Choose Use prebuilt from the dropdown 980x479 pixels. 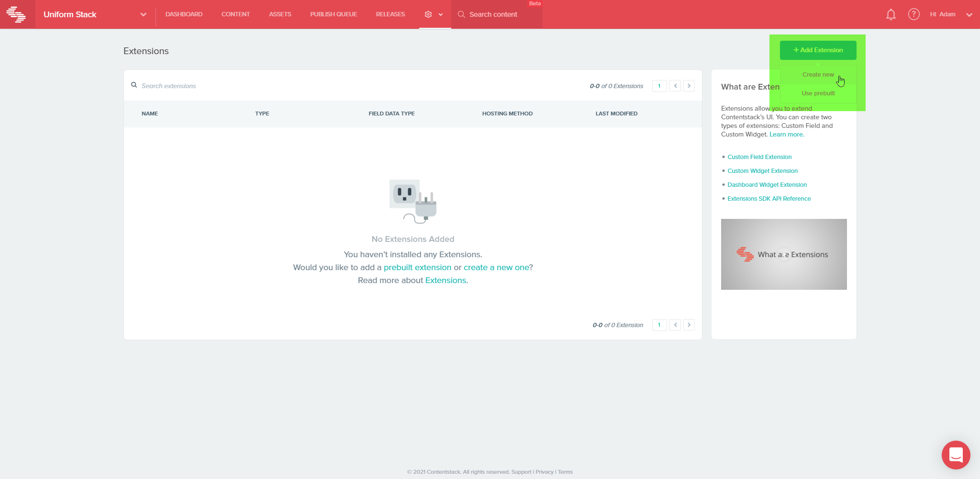click(x=818, y=93)
